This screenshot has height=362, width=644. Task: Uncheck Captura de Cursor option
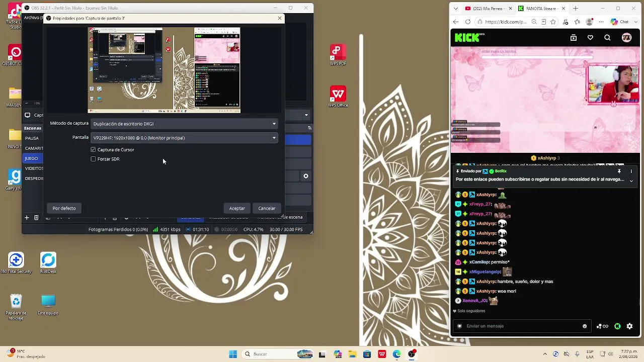93,149
